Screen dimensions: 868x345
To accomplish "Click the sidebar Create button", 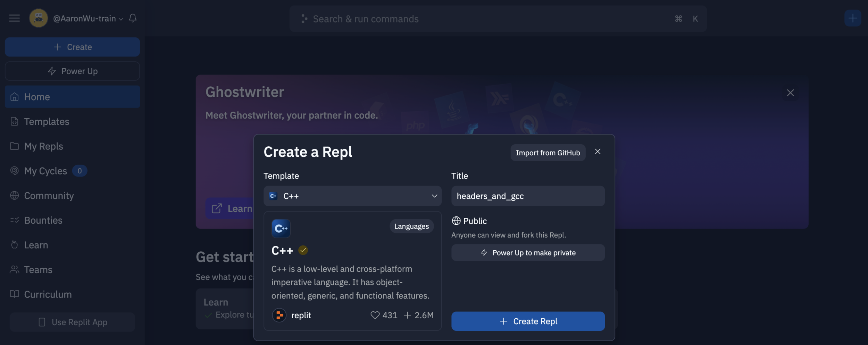I will 72,47.
